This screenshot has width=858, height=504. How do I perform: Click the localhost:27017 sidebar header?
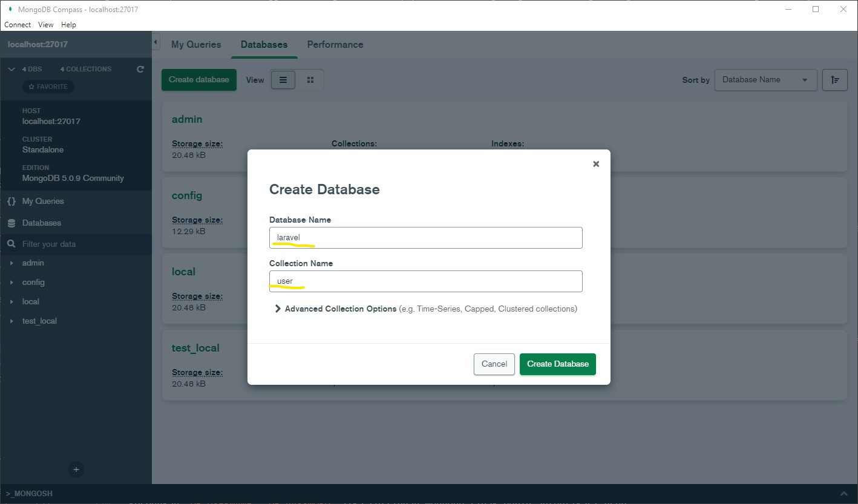(38, 45)
